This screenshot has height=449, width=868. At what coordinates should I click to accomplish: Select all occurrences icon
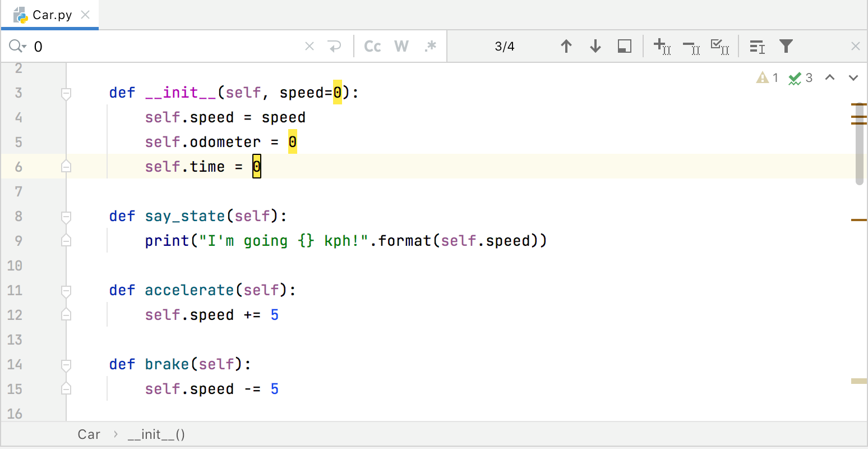click(x=719, y=46)
